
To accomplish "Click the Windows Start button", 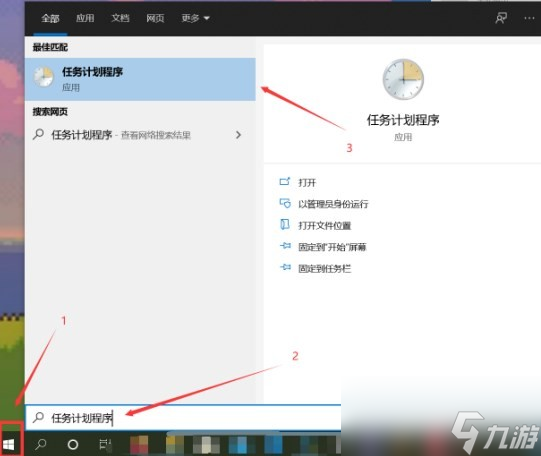I will (x=9, y=444).
